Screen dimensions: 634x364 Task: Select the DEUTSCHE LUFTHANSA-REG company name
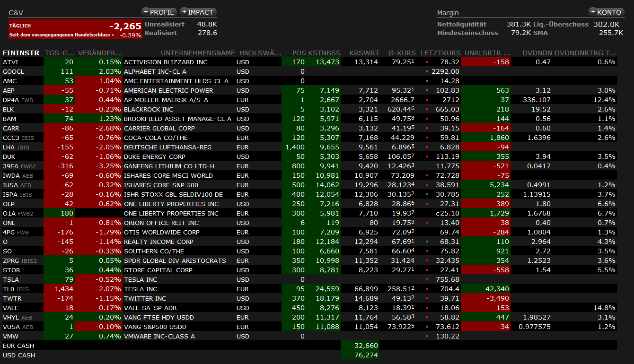(167, 147)
